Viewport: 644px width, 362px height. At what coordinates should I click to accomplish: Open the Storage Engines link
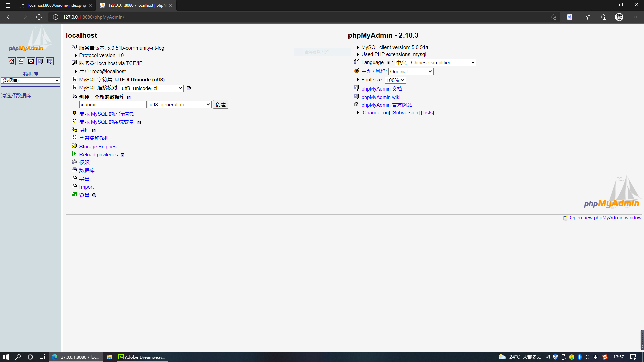[x=98, y=147]
